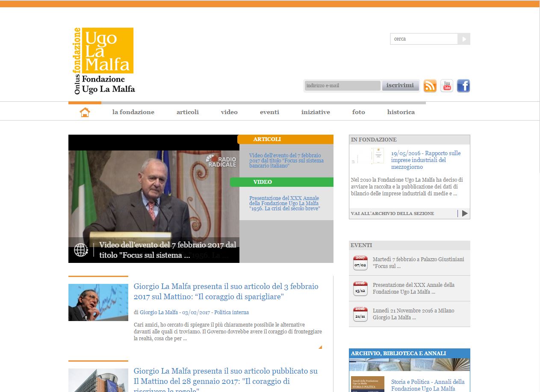The image size is (540, 392).
Task: Click the report document thumbnail in 'In Fondazione'
Action: (x=367, y=156)
